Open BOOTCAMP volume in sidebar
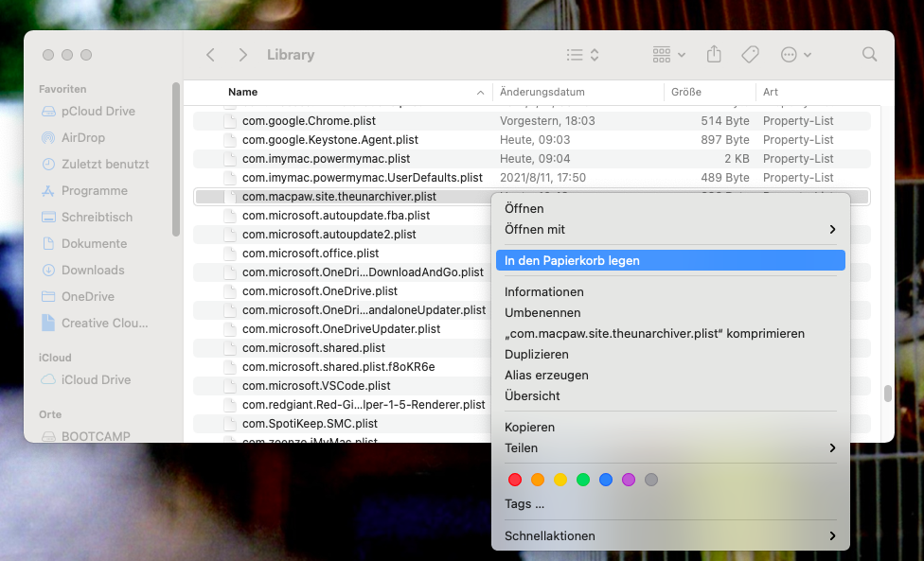The image size is (924, 561). (x=85, y=436)
